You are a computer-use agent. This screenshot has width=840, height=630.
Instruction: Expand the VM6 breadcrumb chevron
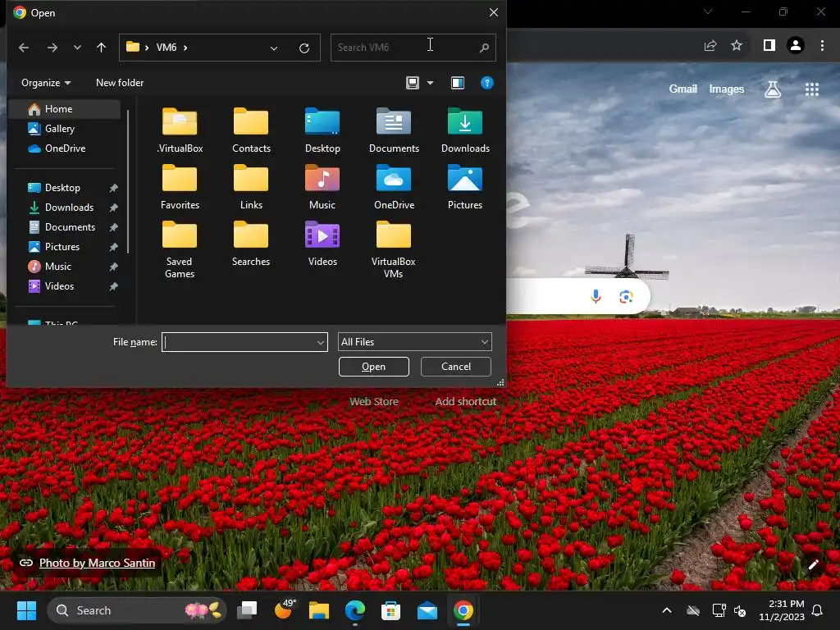185,48
